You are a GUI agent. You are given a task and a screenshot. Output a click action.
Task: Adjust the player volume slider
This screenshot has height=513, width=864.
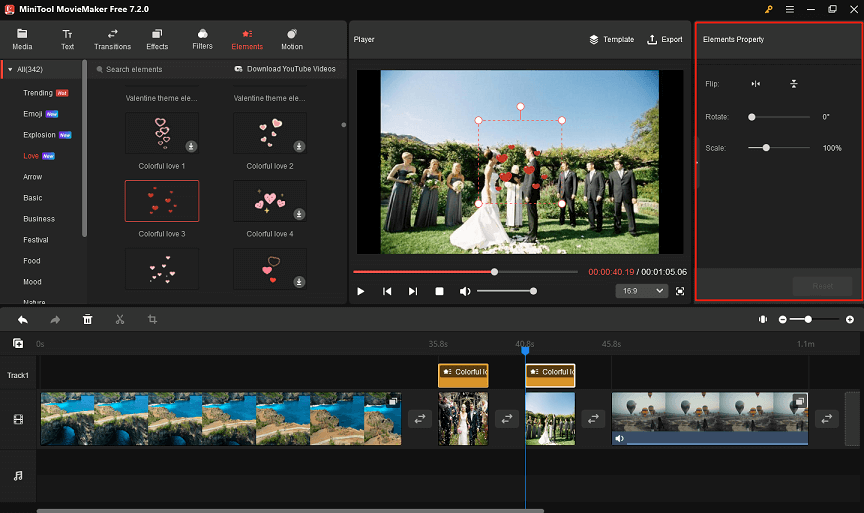[505, 291]
